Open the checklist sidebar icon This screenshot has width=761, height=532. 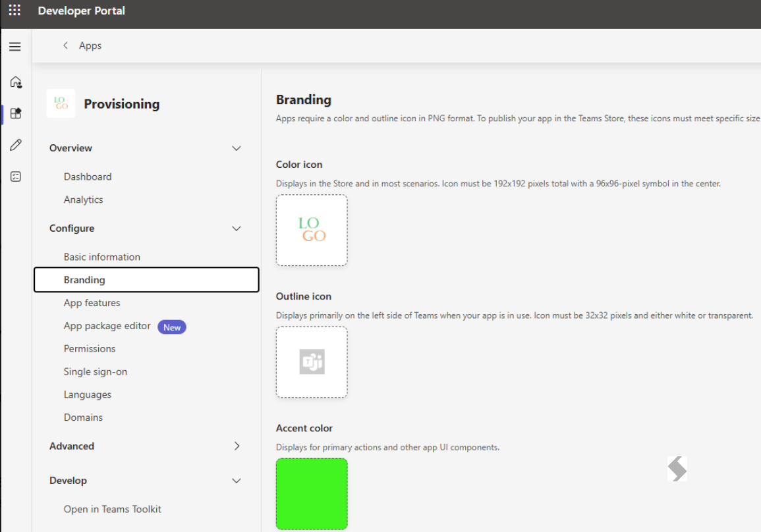16,176
